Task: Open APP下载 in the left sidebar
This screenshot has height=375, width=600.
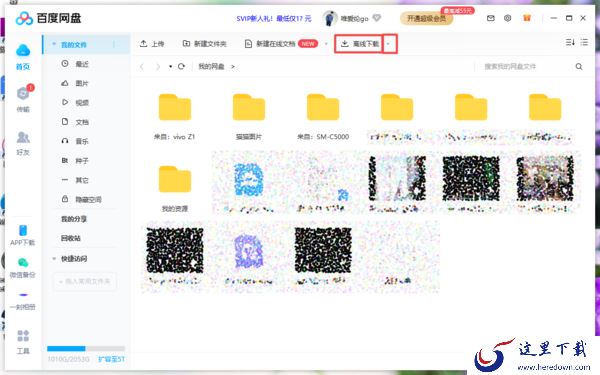Action: pyautogui.click(x=23, y=235)
